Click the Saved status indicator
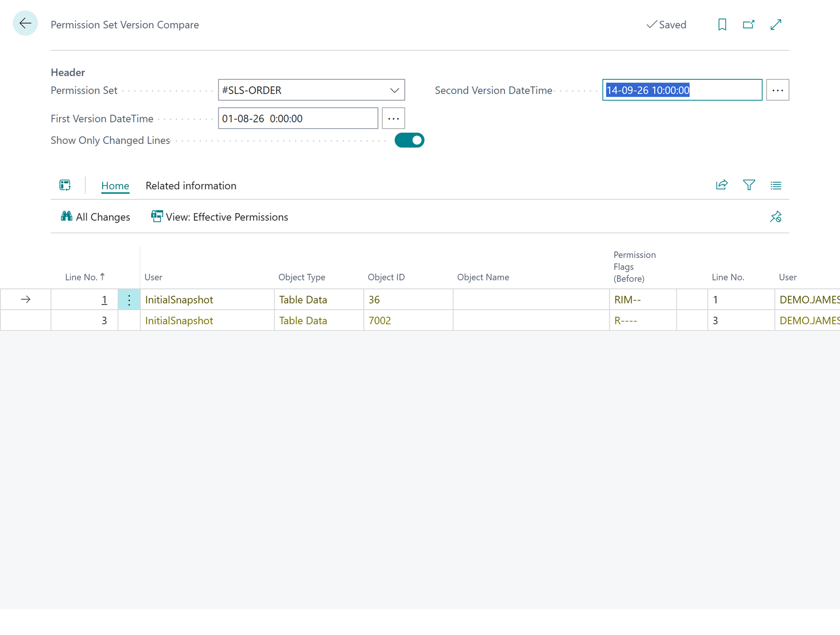The height and width of the screenshot is (635, 840). [666, 25]
